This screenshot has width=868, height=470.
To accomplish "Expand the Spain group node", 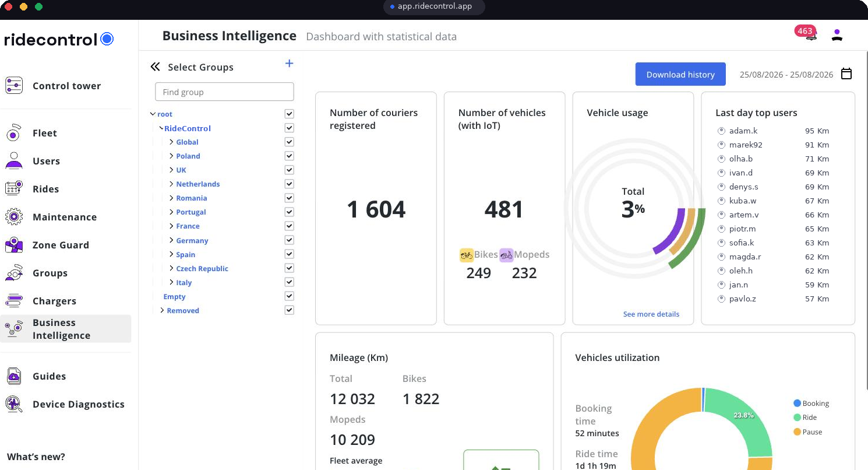I will [x=171, y=254].
